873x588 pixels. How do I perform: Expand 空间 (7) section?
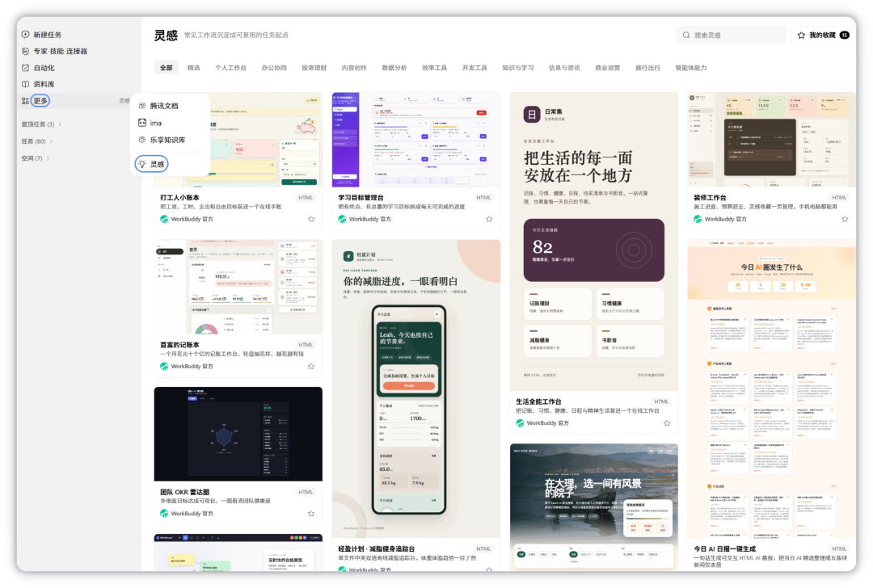click(x=36, y=158)
